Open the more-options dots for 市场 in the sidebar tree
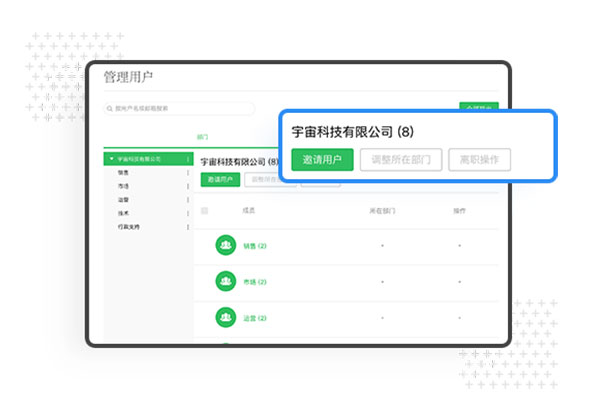 click(x=188, y=186)
